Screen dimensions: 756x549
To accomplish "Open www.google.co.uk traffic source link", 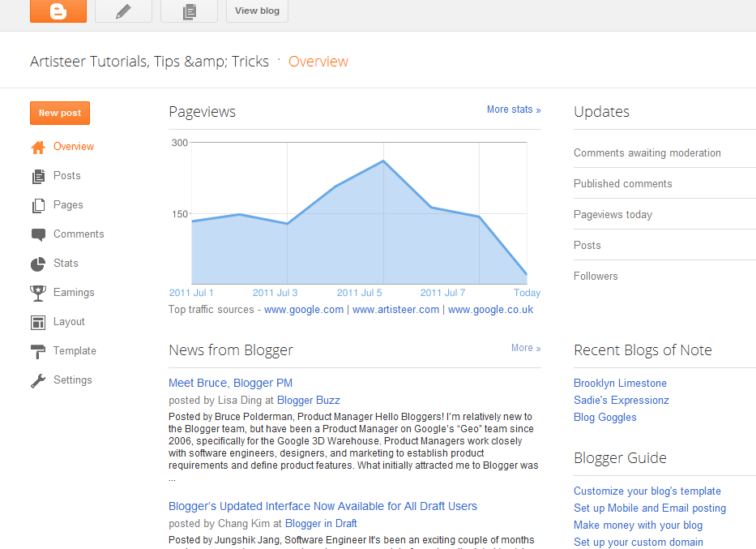I will point(490,310).
